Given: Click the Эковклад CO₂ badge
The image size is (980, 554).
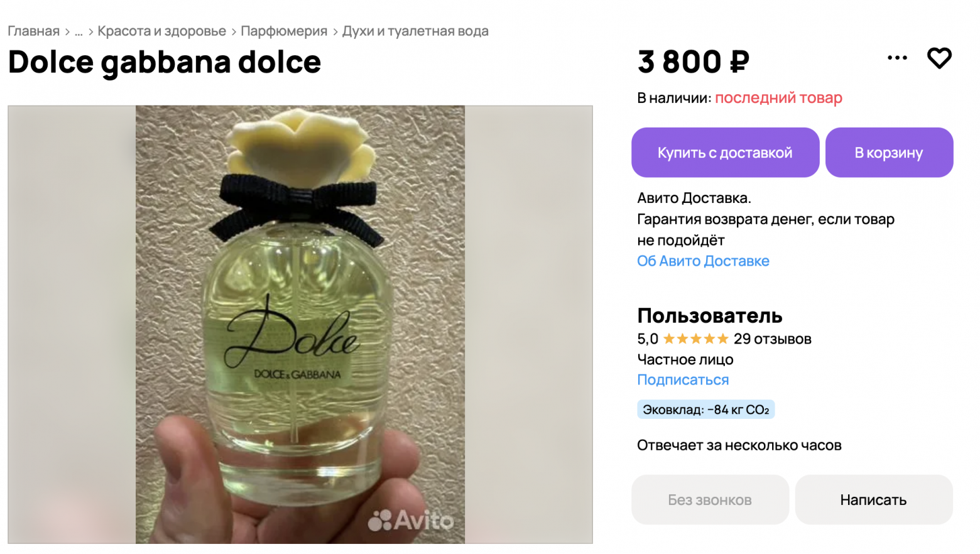Looking at the screenshot, I should 705,410.
